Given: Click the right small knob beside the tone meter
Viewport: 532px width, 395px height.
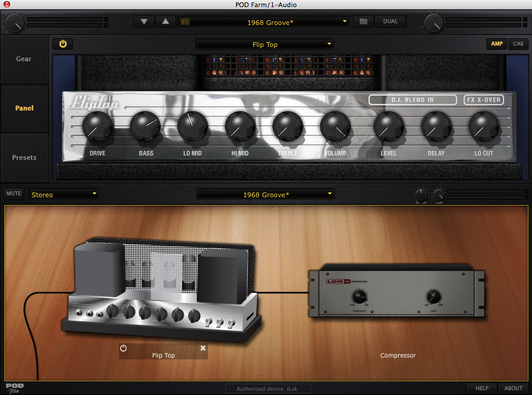Looking at the screenshot, I should pos(439,195).
